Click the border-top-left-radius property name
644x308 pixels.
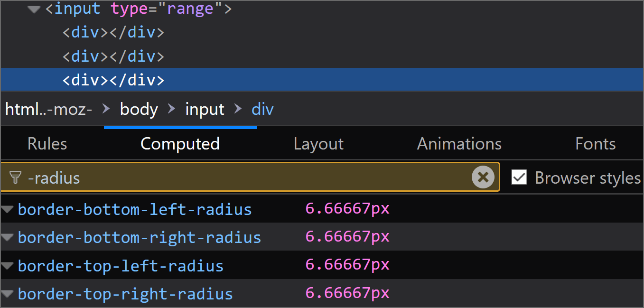pyautogui.click(x=121, y=266)
